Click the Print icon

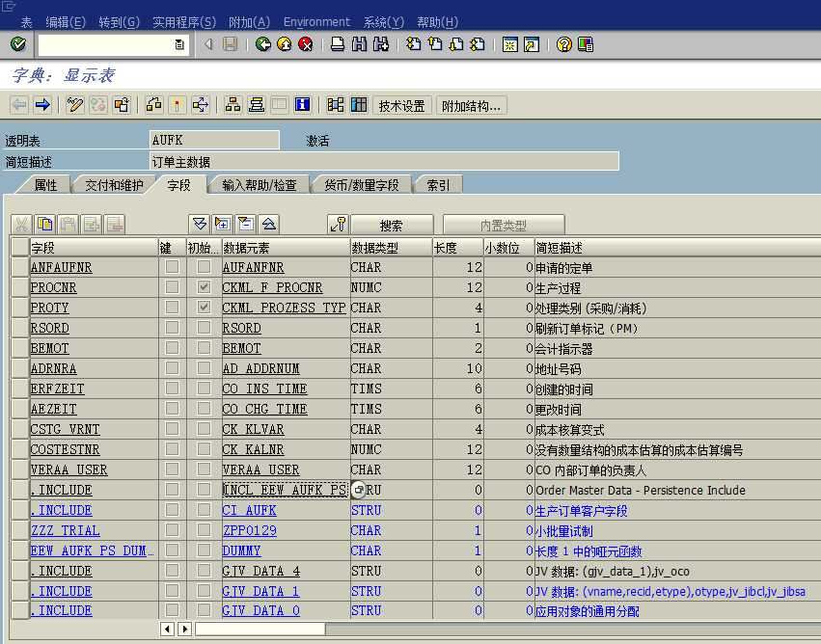(338, 44)
